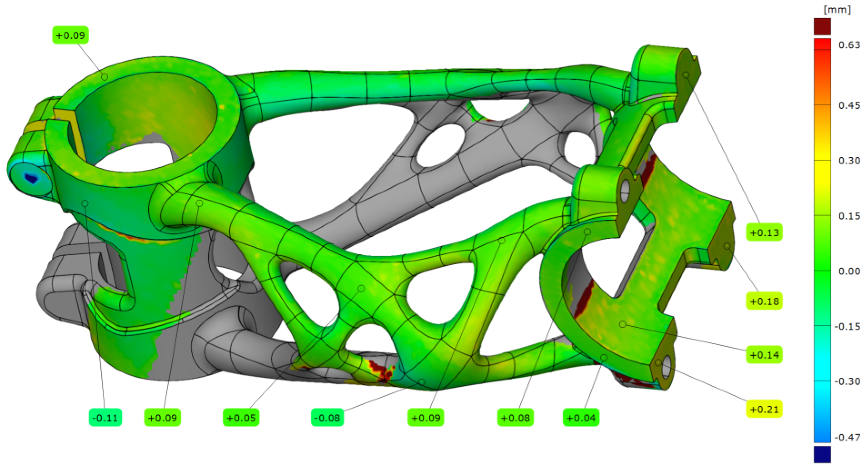Viewport: 868px width, 469px height.
Task: Click the 0.45 legend scale value
Action: [x=849, y=105]
